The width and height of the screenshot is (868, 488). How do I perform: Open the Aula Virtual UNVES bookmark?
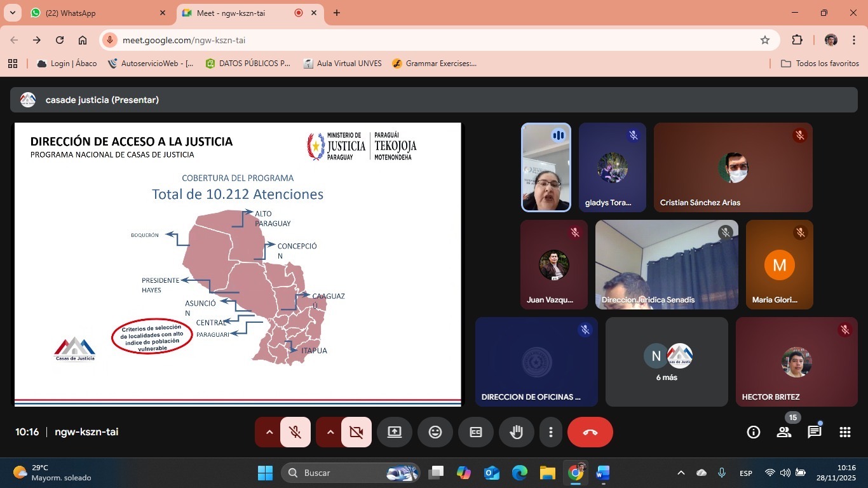[342, 64]
